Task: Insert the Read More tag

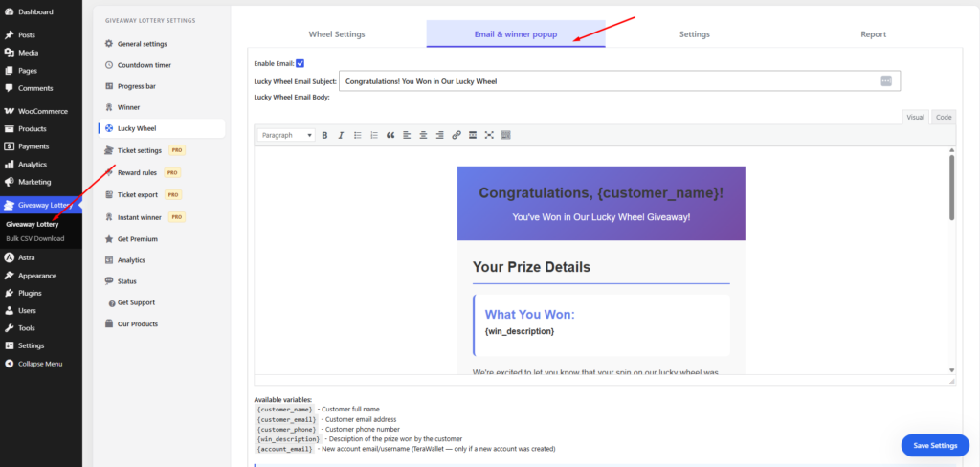Action: [473, 135]
